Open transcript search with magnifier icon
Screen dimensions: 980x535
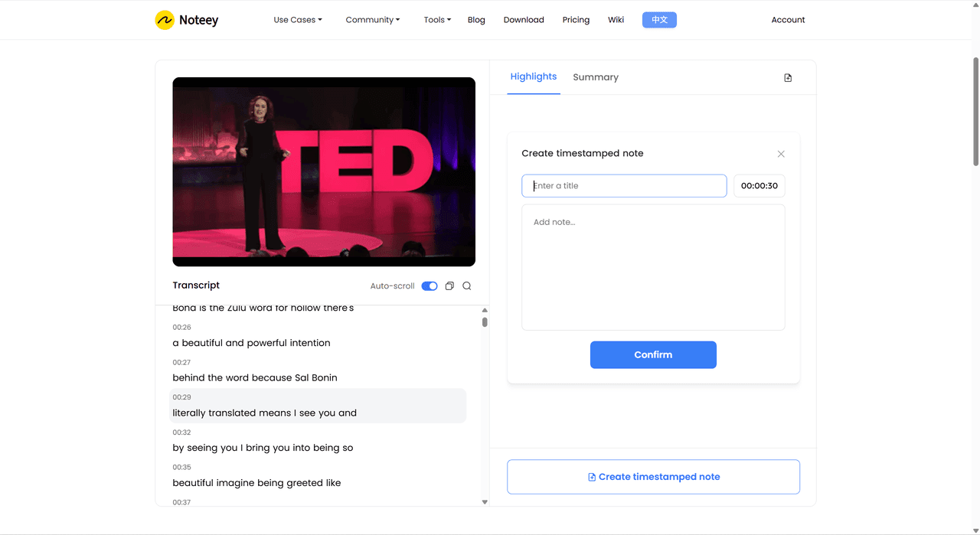click(x=467, y=286)
